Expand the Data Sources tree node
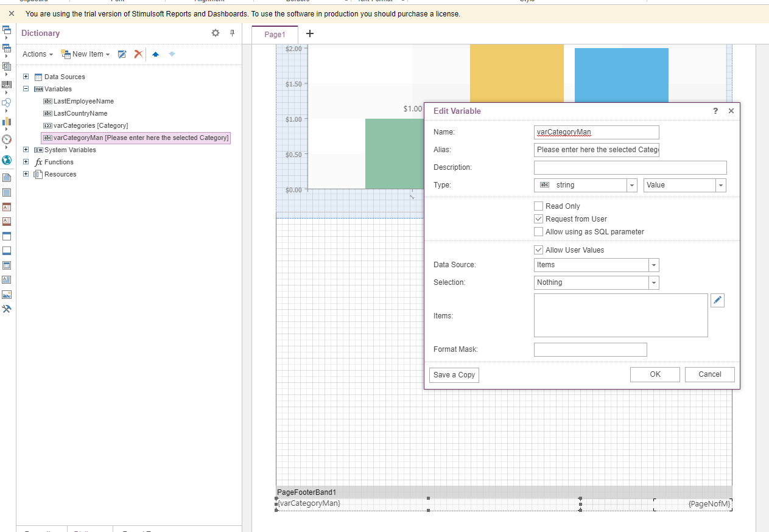The width and height of the screenshot is (769, 532). point(26,77)
